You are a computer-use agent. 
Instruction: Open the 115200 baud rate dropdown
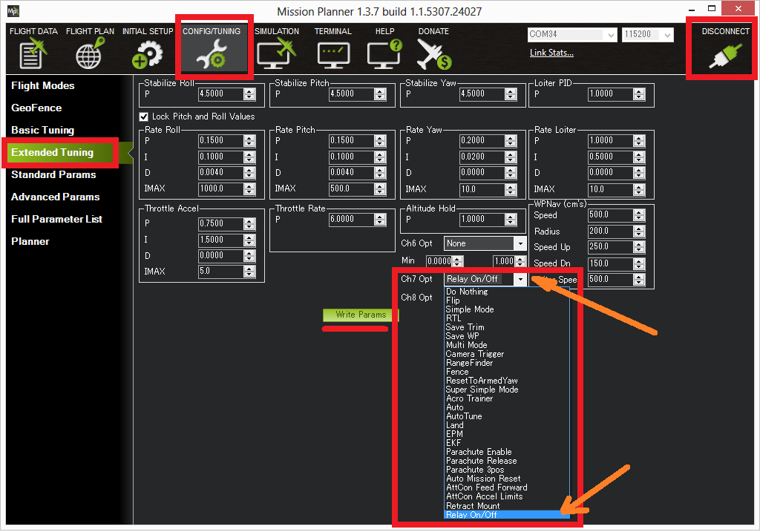[667, 35]
